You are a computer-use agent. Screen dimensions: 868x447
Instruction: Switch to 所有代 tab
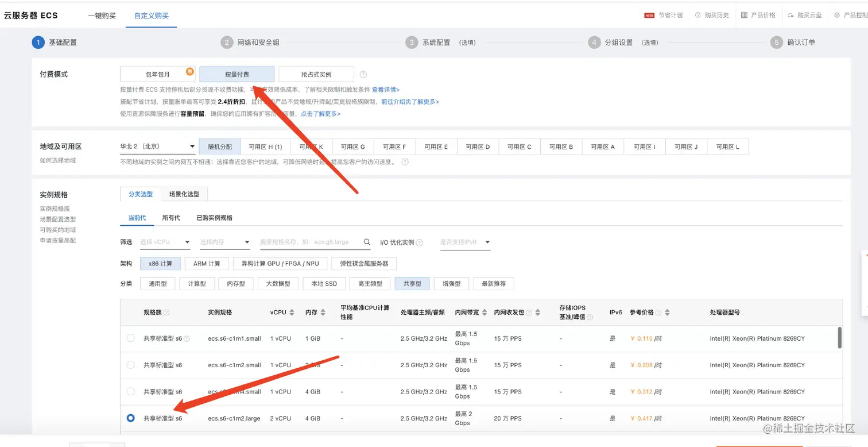[171, 218]
